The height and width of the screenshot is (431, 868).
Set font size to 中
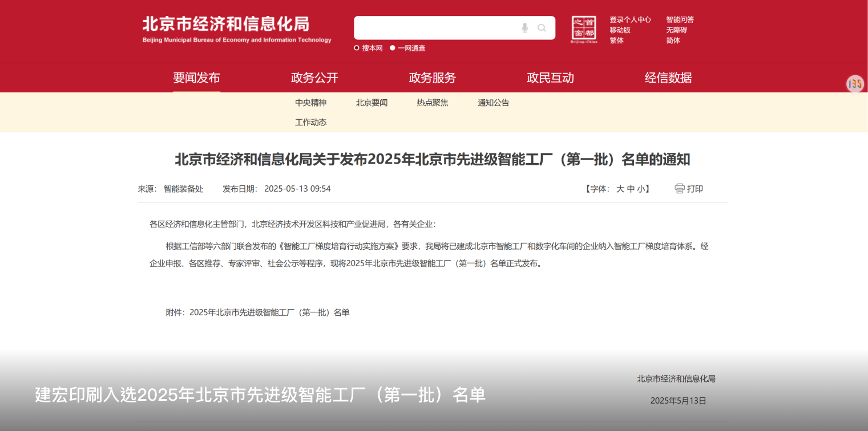click(631, 189)
